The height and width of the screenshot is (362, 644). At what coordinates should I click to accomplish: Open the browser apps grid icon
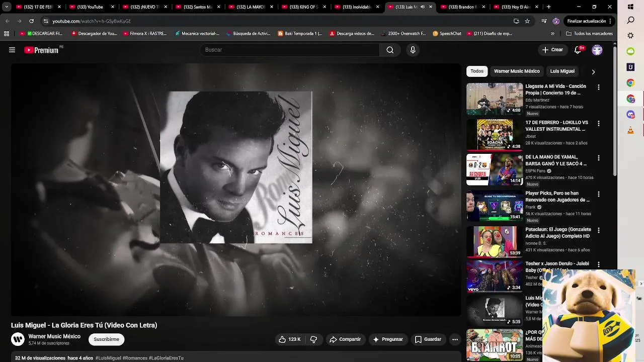(7, 34)
